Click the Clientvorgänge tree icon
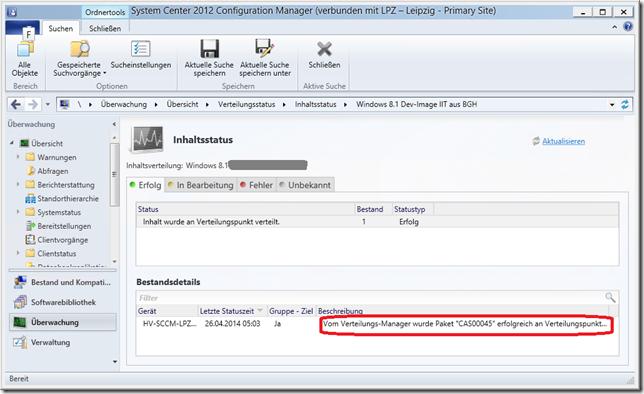Image resolution: width=644 pixels, height=394 pixels. point(30,240)
